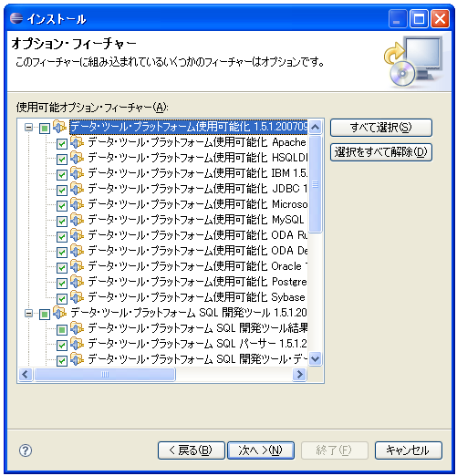Uncheck the HSQLDB feature checkbox
The width and height of the screenshot is (457, 476).
point(62,160)
